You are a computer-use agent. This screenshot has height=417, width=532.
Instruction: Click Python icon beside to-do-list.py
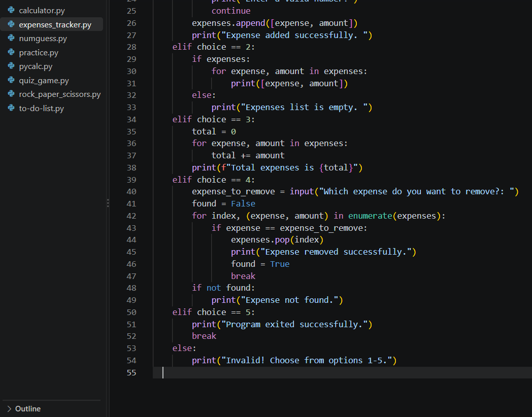pos(11,108)
